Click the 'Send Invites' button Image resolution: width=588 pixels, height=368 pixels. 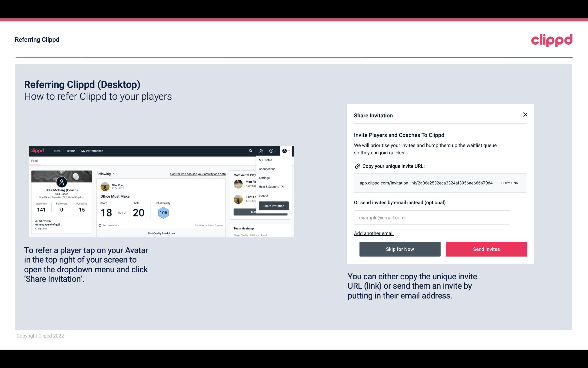[x=486, y=249]
